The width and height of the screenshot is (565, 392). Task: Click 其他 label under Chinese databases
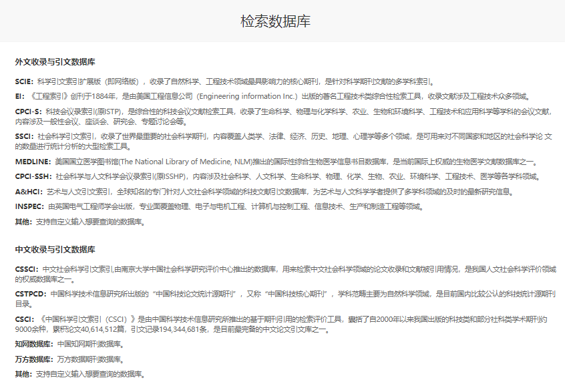[x=24, y=375]
